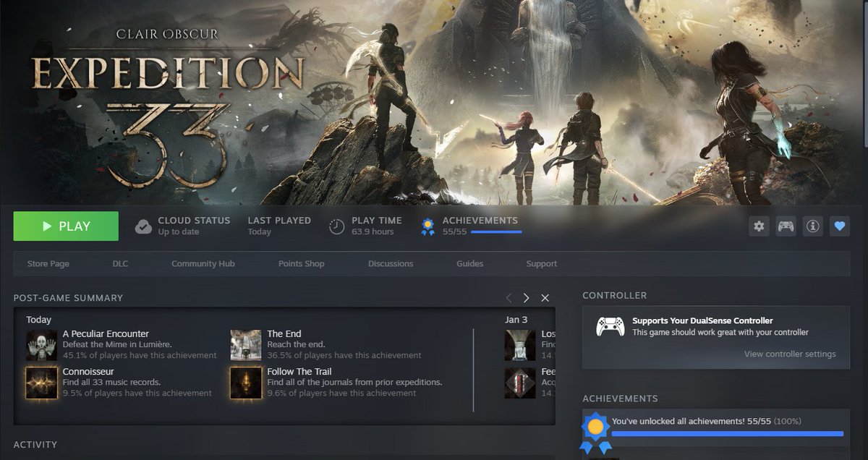868x460 pixels.
Task: Open the Community Hub tab
Action: coord(203,264)
